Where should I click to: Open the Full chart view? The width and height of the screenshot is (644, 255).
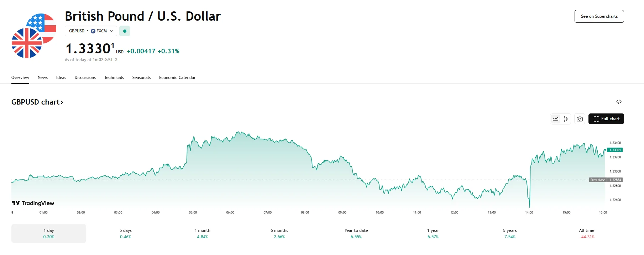click(x=606, y=119)
